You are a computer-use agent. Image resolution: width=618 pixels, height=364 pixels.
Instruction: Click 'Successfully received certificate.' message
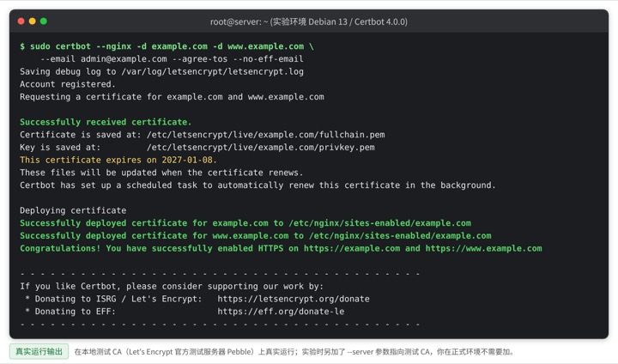tap(106, 122)
